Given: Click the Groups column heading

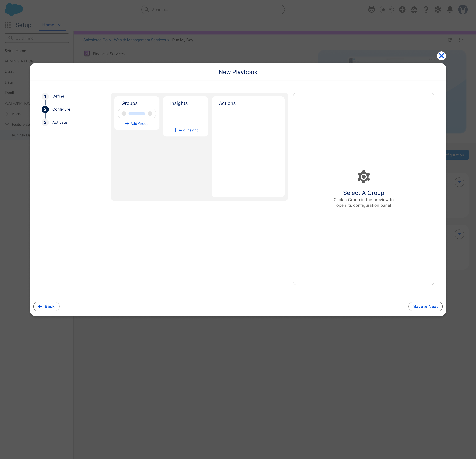Looking at the screenshot, I should coord(129,103).
